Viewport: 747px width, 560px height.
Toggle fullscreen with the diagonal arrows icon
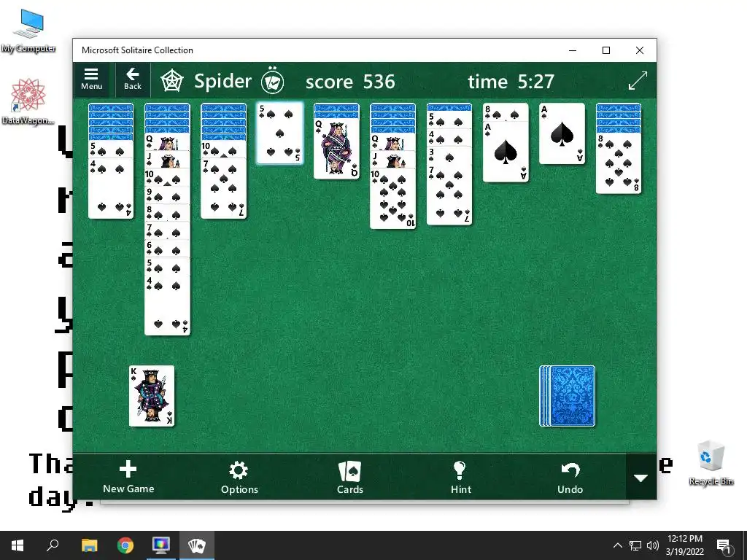tap(638, 80)
